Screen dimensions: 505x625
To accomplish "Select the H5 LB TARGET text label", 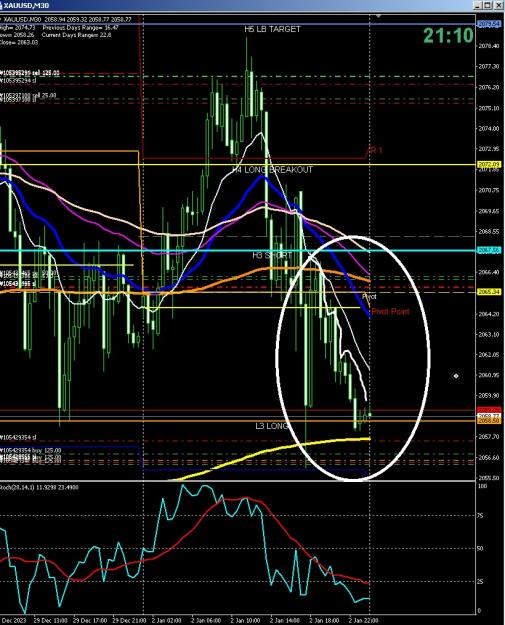I will click(272, 29).
